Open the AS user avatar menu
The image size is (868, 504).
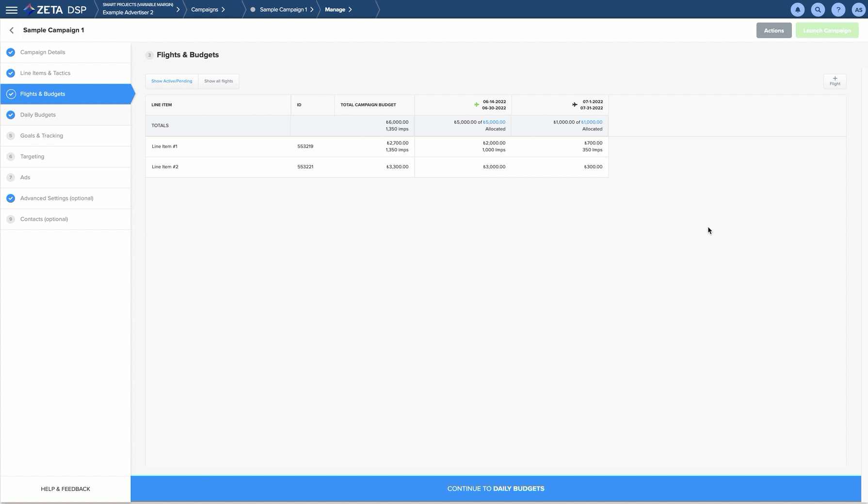(858, 10)
